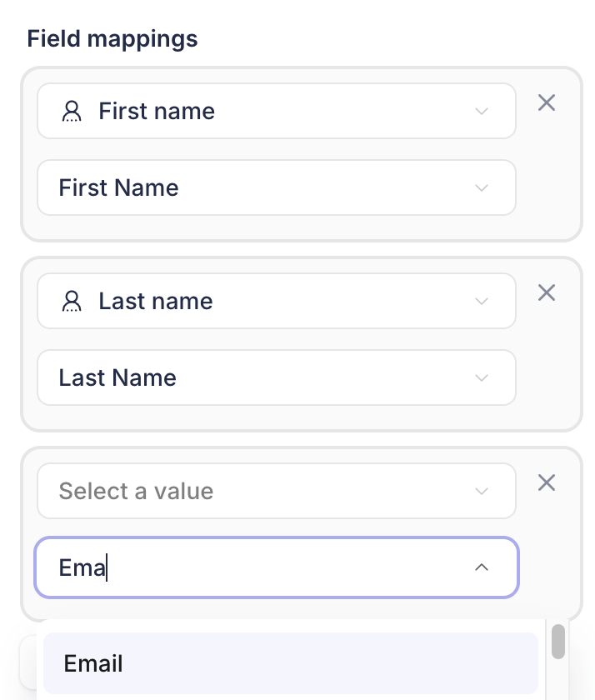Open the 'Last Name' column dropdown without icon
Image resolution: width=595 pixels, height=700 pixels.
click(277, 377)
